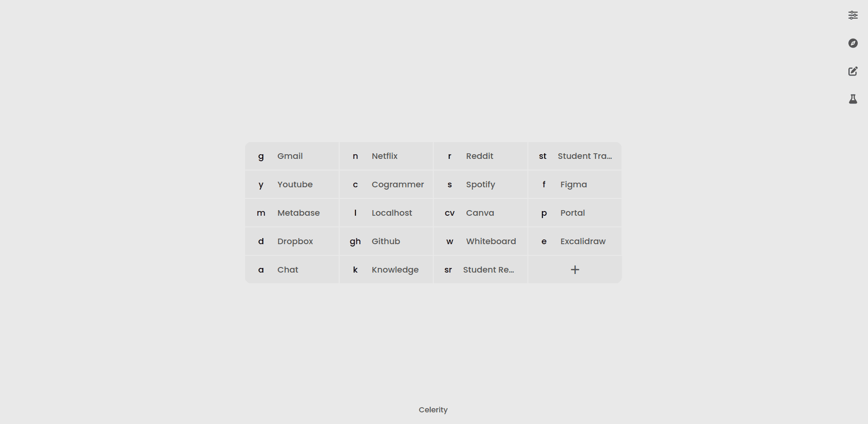868x424 pixels.
Task: Open the Student Tra... shortcut
Action: click(574, 156)
